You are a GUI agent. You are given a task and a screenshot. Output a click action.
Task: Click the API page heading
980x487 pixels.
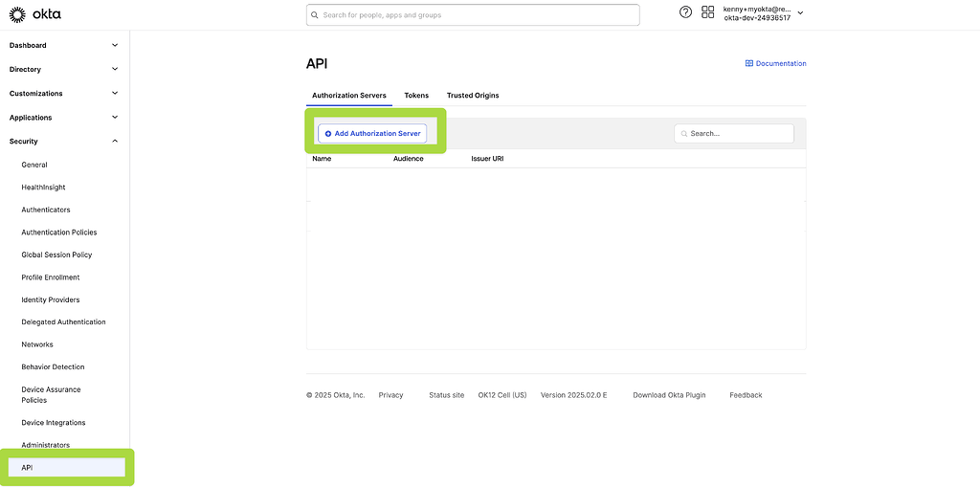click(x=316, y=64)
